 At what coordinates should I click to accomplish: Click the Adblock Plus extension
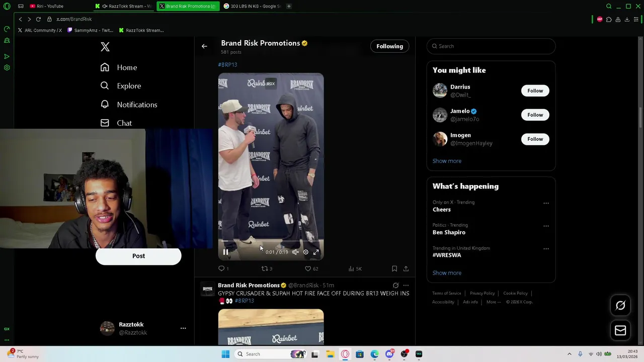600,19
